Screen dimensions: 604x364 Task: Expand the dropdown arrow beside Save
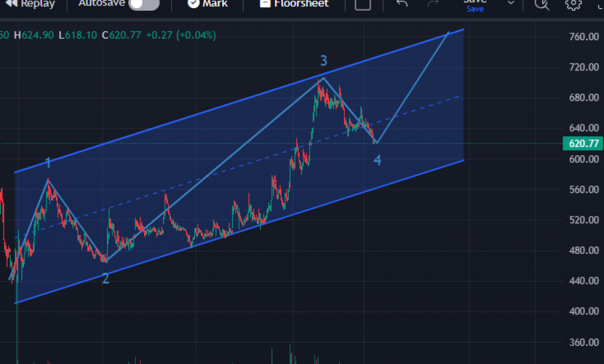[511, 4]
